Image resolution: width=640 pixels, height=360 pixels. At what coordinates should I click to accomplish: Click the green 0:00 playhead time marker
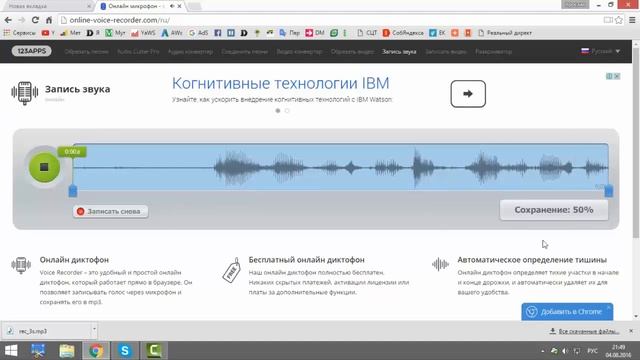click(72, 152)
